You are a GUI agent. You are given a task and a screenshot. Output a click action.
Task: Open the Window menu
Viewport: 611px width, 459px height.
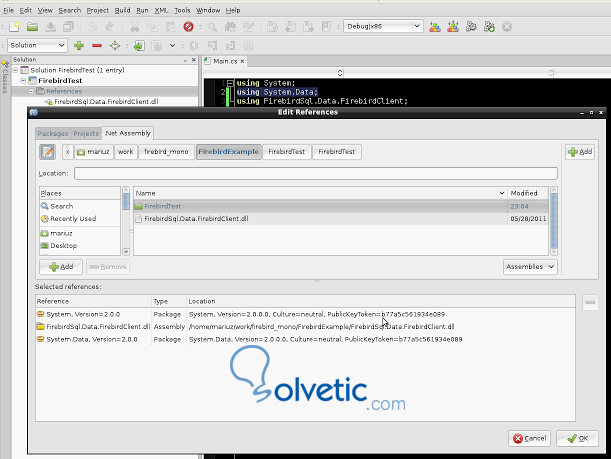(x=208, y=11)
